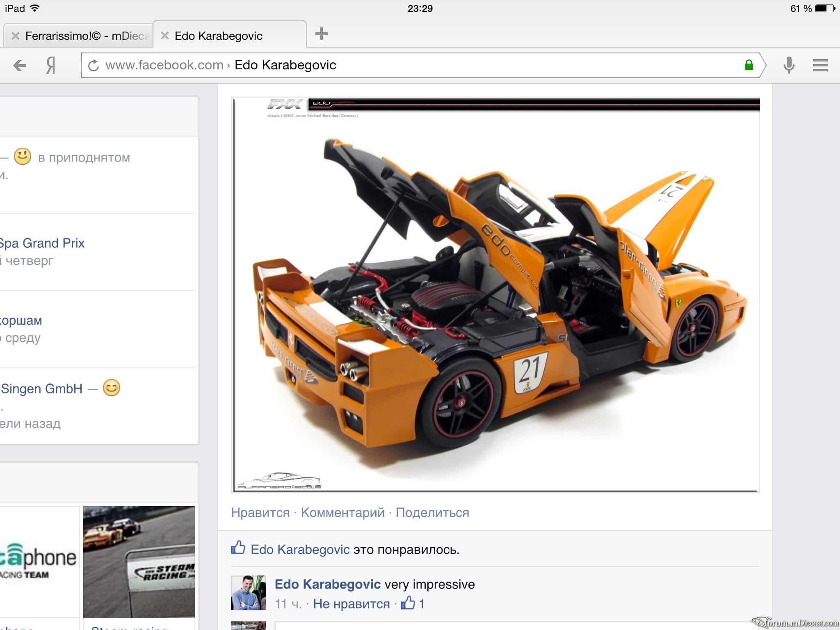Tap the smiley emoji near в приподнятом
The height and width of the screenshot is (630, 840).
point(23,156)
